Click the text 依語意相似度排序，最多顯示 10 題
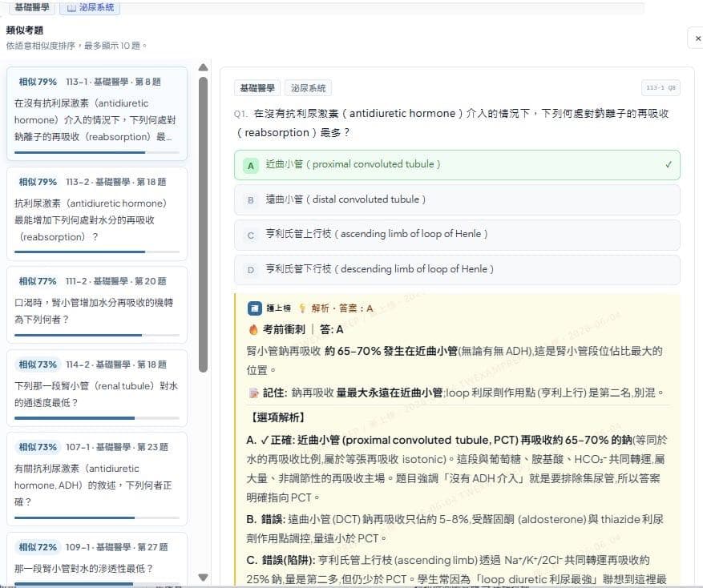This screenshot has width=703, height=588. (x=76, y=46)
